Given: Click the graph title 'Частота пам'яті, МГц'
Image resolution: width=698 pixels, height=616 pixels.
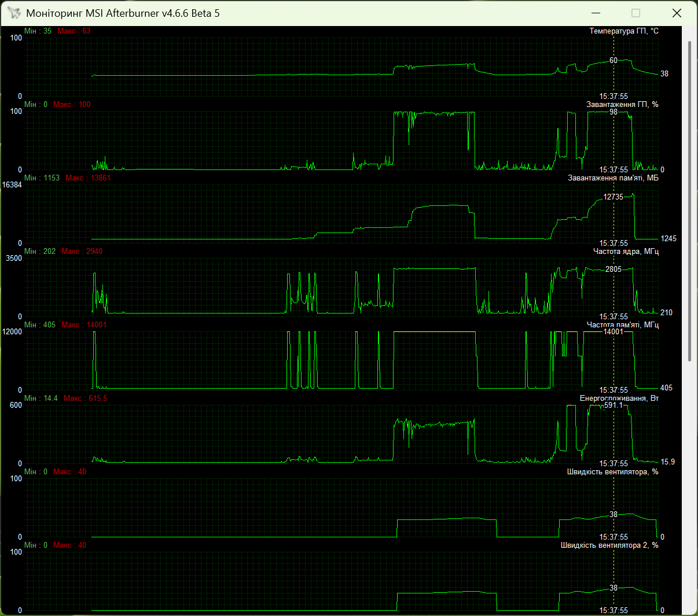Looking at the screenshot, I should [x=623, y=325].
